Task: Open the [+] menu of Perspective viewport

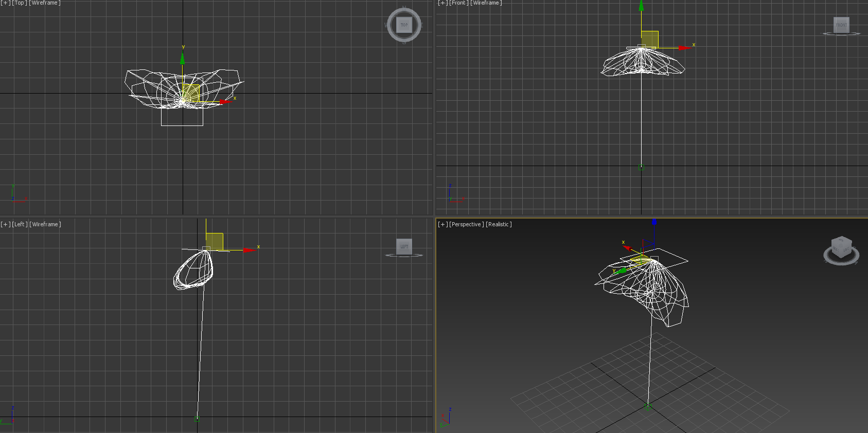Action: [x=443, y=224]
